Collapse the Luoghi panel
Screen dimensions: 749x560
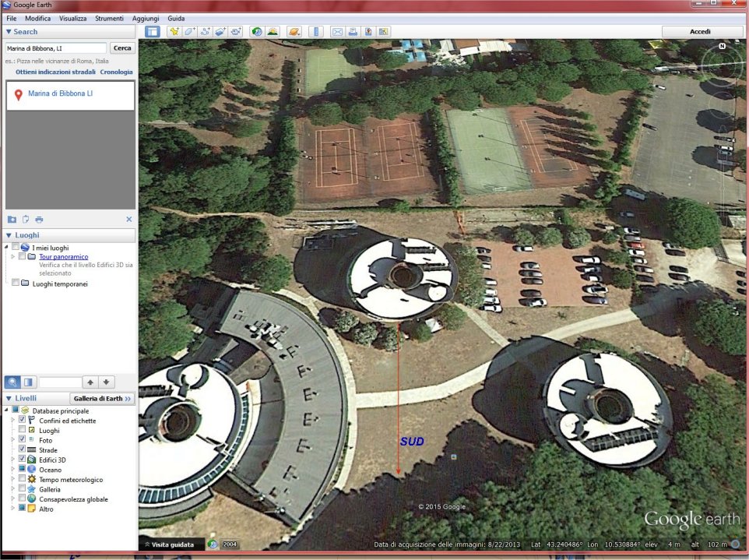9,235
